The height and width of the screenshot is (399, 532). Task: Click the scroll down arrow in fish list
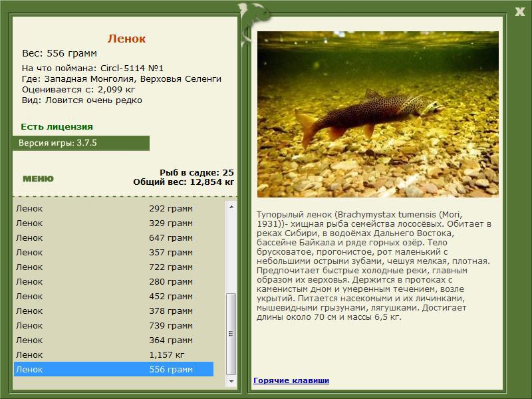click(x=231, y=381)
